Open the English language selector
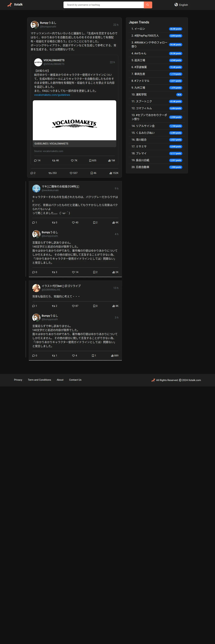 (181, 5)
